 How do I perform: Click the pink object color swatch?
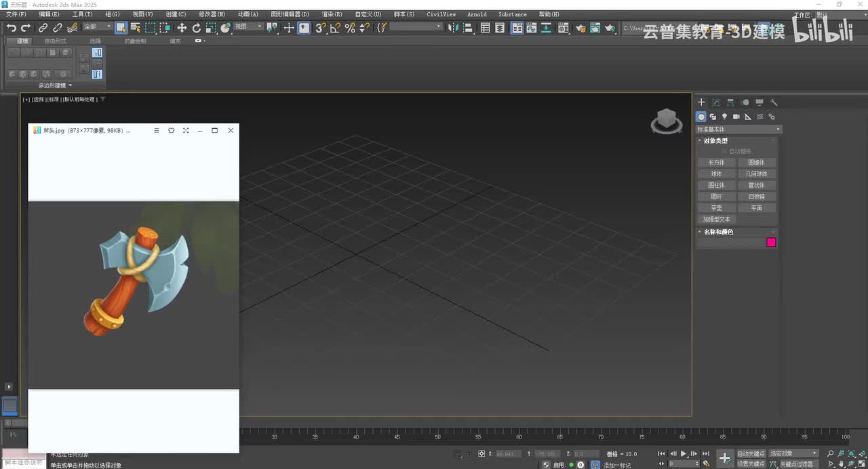(771, 242)
